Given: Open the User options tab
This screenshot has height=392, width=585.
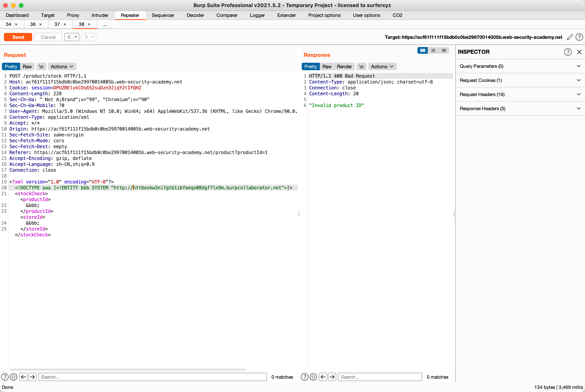Looking at the screenshot, I should 366,15.
